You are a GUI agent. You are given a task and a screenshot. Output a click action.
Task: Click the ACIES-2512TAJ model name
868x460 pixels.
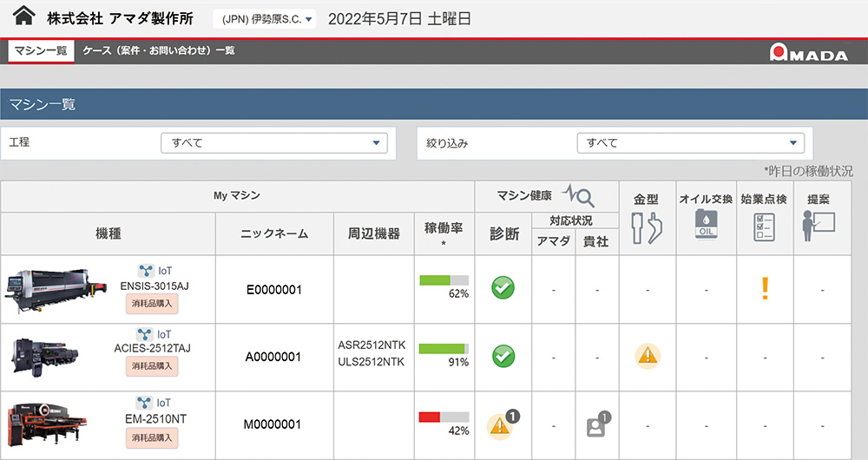[152, 348]
